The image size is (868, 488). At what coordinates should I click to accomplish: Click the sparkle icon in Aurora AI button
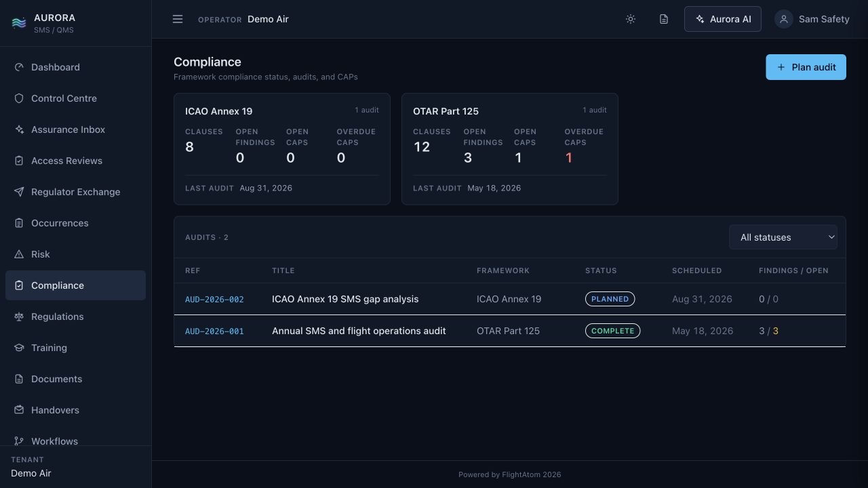click(x=700, y=19)
